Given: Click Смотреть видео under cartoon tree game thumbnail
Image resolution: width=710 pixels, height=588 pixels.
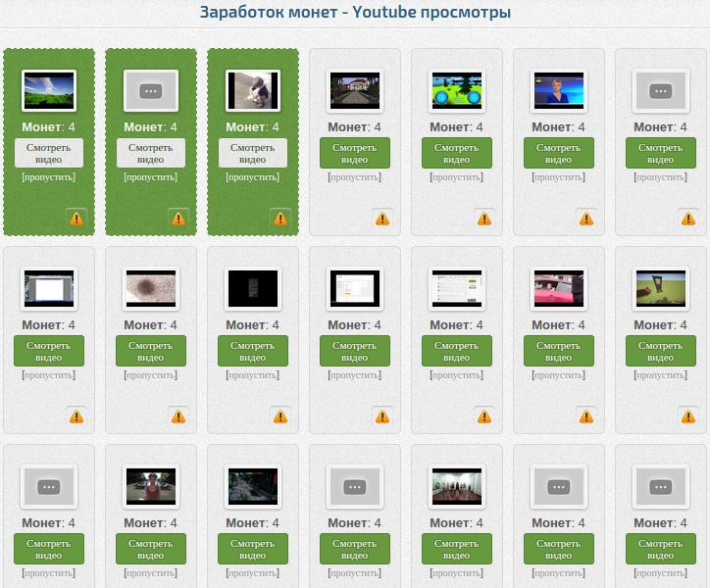Looking at the screenshot, I should click(456, 153).
